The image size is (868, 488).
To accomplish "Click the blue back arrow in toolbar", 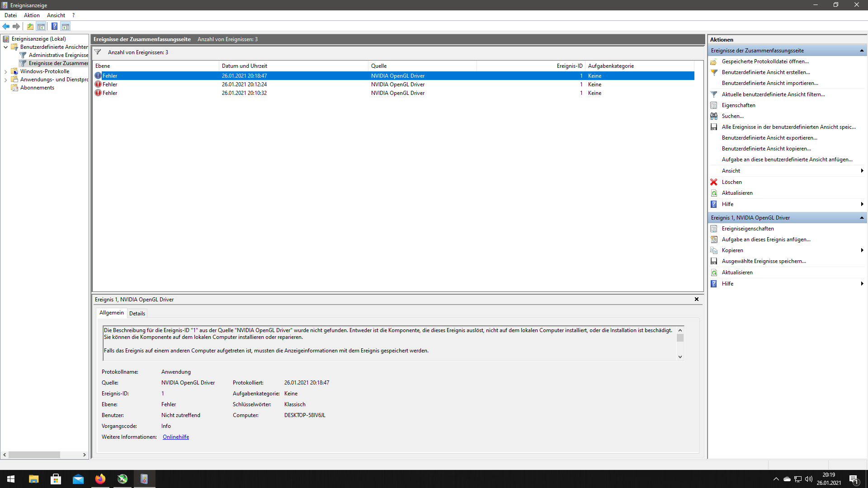I will 6,26.
